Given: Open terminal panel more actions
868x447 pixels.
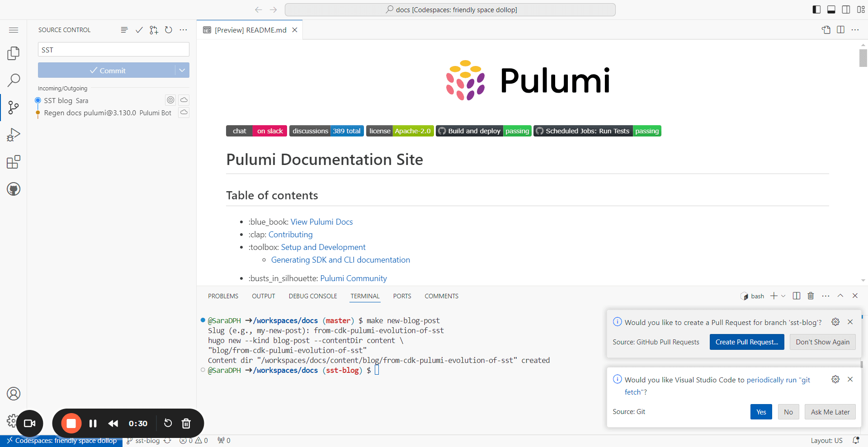Looking at the screenshot, I should (826, 296).
